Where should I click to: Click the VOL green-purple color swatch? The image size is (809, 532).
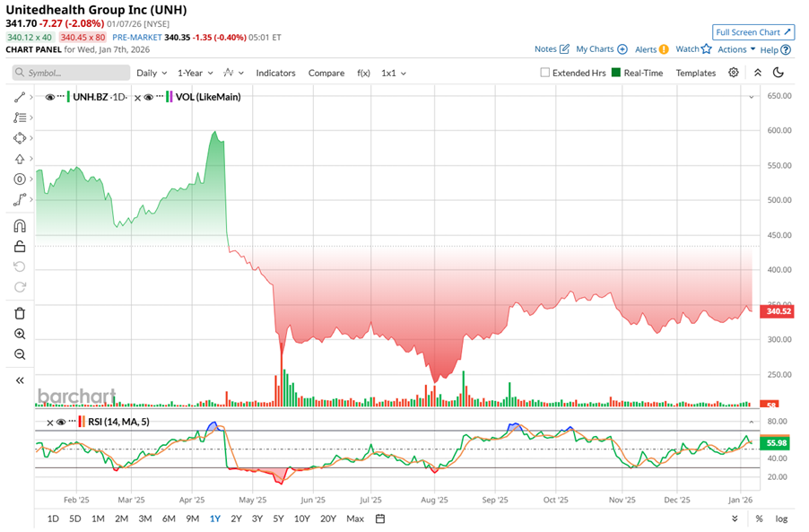point(169,97)
